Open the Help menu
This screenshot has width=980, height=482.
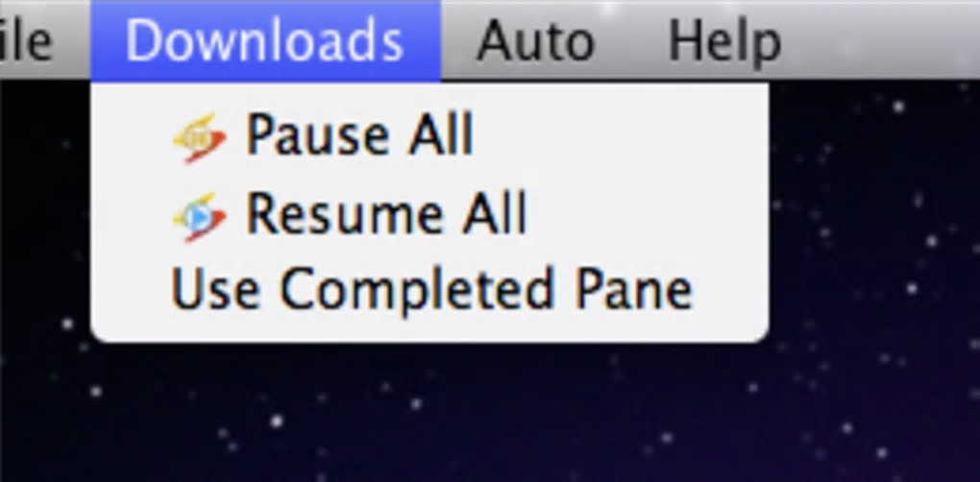[725, 41]
